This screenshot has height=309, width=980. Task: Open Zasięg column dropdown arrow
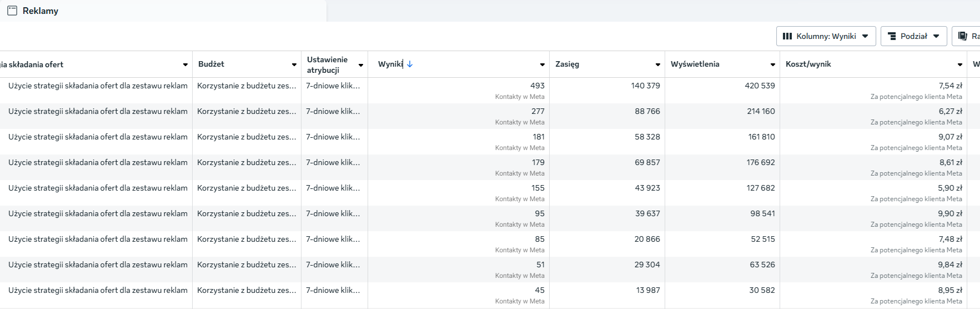pos(658,64)
